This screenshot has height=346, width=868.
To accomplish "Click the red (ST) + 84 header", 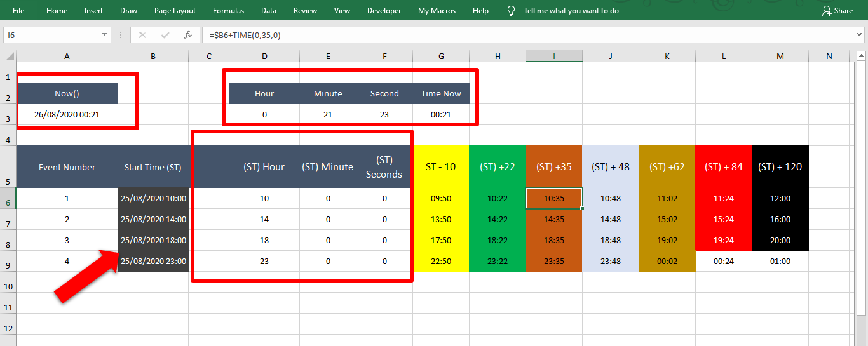I will coord(724,167).
